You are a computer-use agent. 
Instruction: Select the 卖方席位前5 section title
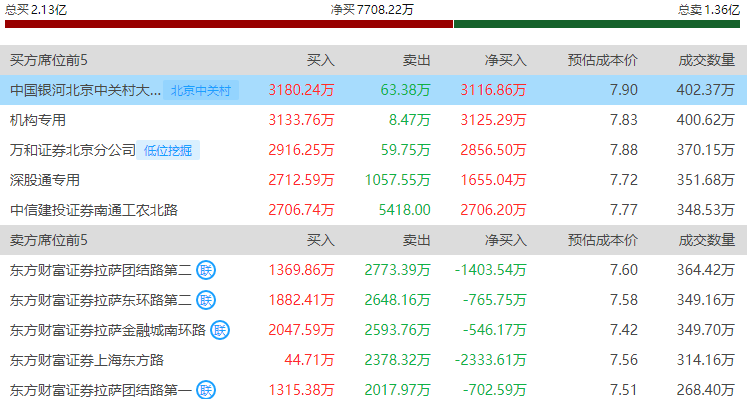tap(49, 240)
